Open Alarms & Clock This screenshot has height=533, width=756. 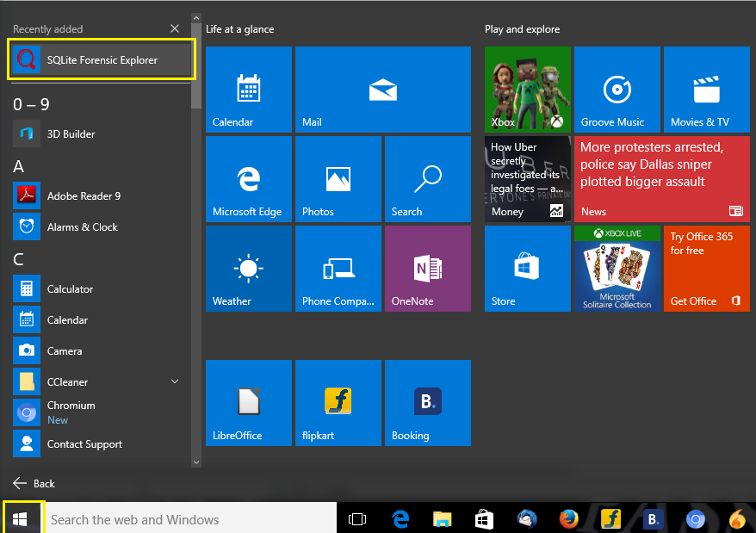102,226
